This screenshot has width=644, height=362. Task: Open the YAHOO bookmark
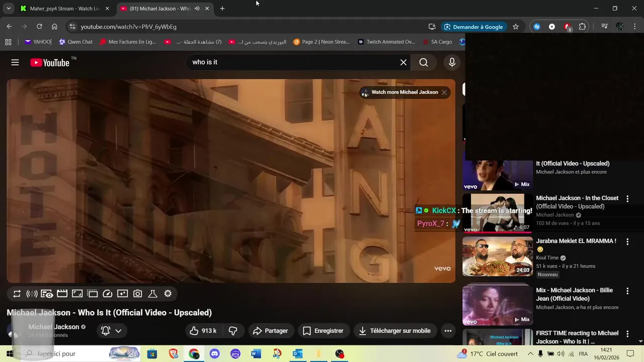pos(38,42)
